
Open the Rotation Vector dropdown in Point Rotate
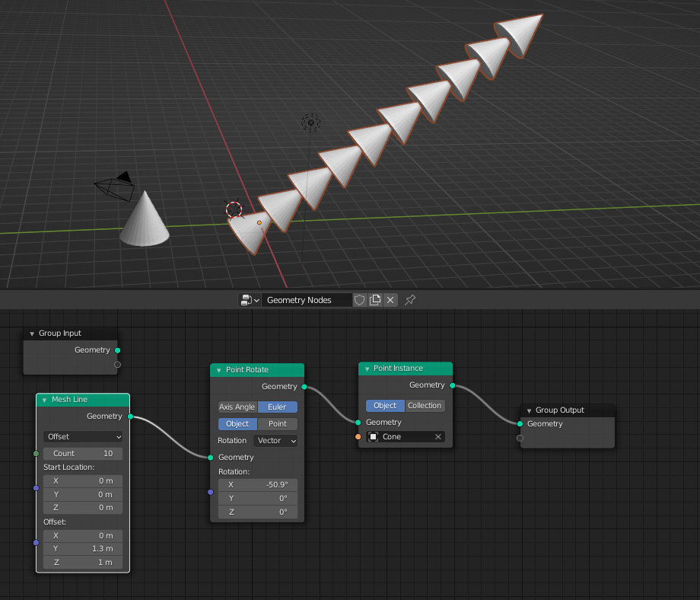pos(276,440)
